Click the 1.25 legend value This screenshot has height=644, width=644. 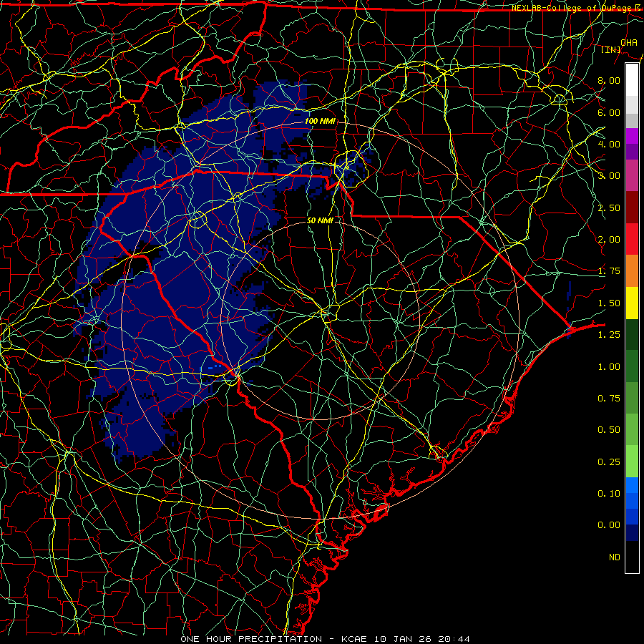(x=609, y=335)
